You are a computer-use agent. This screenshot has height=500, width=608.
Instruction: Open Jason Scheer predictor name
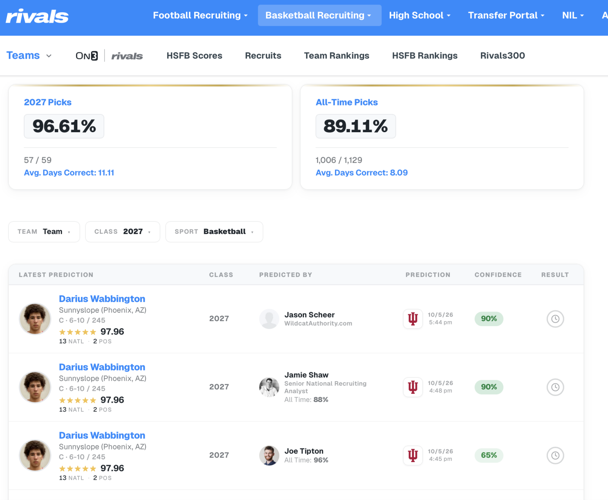309,315
